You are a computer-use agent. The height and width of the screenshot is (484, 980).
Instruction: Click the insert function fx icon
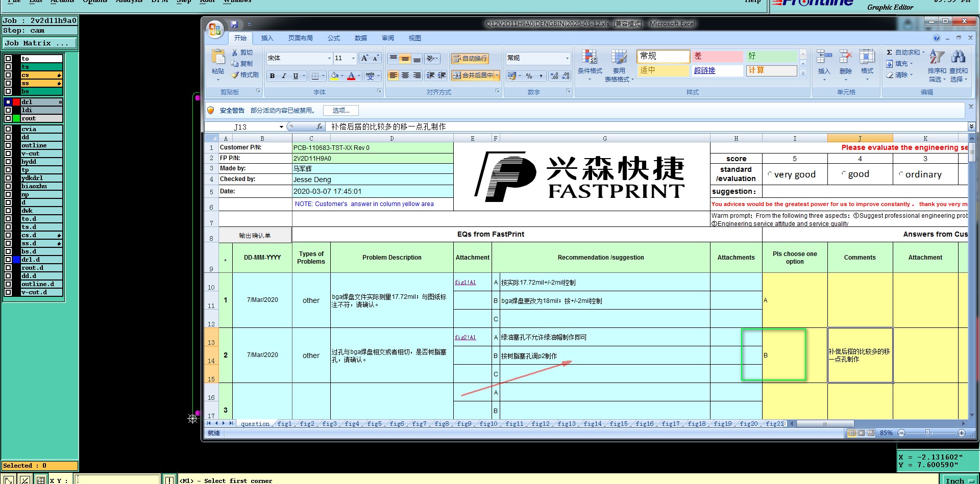pyautogui.click(x=320, y=126)
